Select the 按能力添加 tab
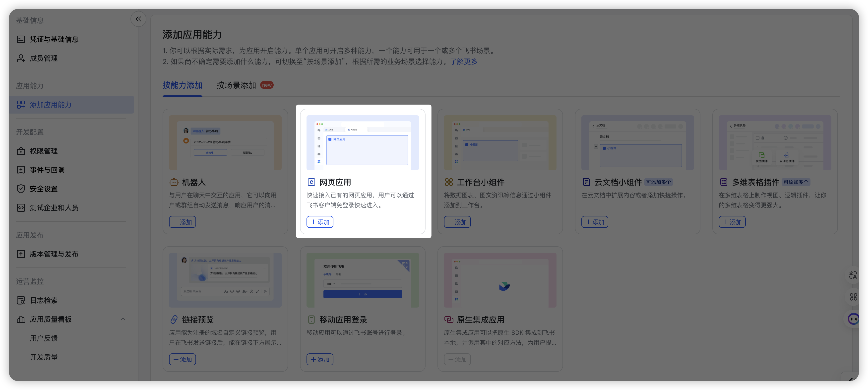 pyautogui.click(x=182, y=85)
